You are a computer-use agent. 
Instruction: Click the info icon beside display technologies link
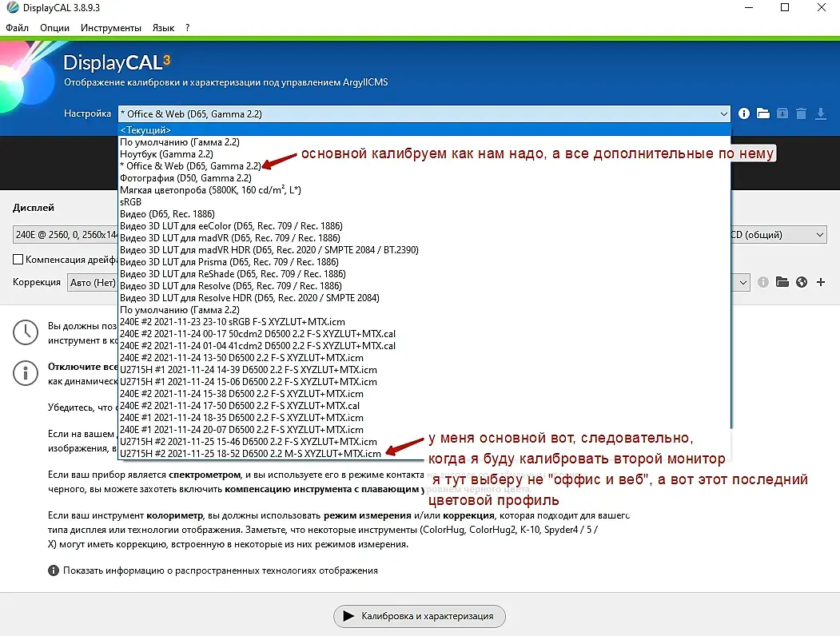[54, 570]
